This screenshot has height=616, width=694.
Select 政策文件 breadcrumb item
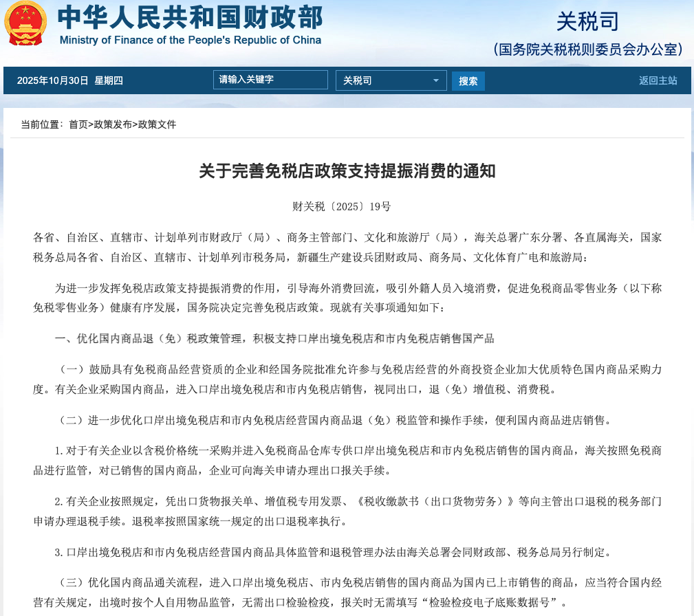[157, 124]
